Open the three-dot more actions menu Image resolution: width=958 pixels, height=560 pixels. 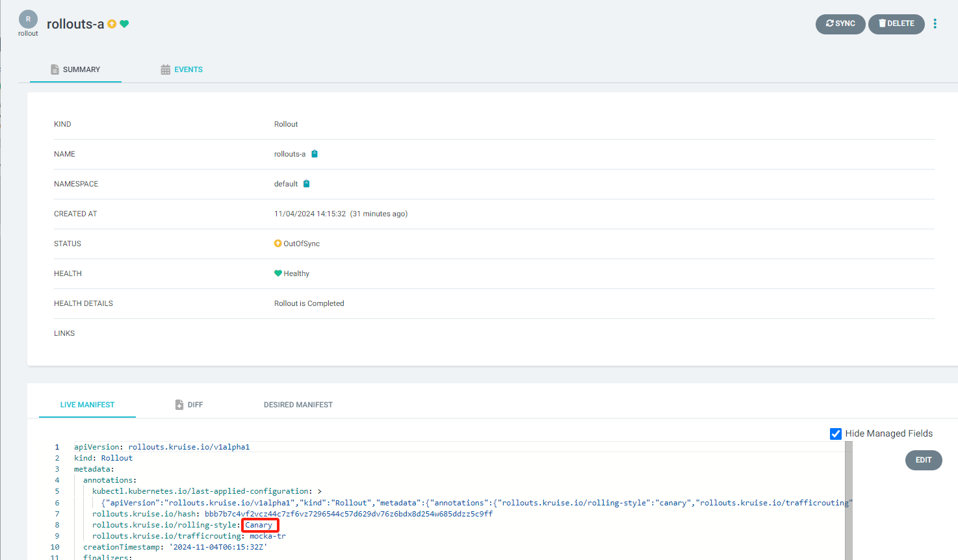(x=935, y=24)
